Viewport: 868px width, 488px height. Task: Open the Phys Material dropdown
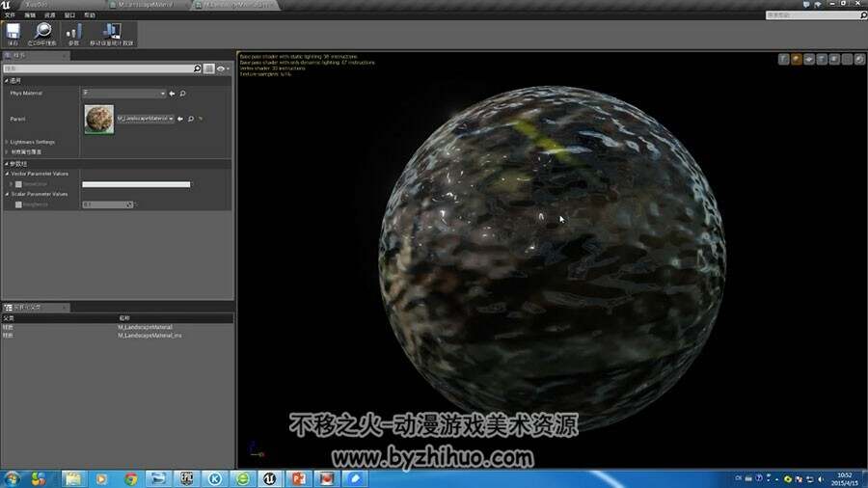pos(124,93)
